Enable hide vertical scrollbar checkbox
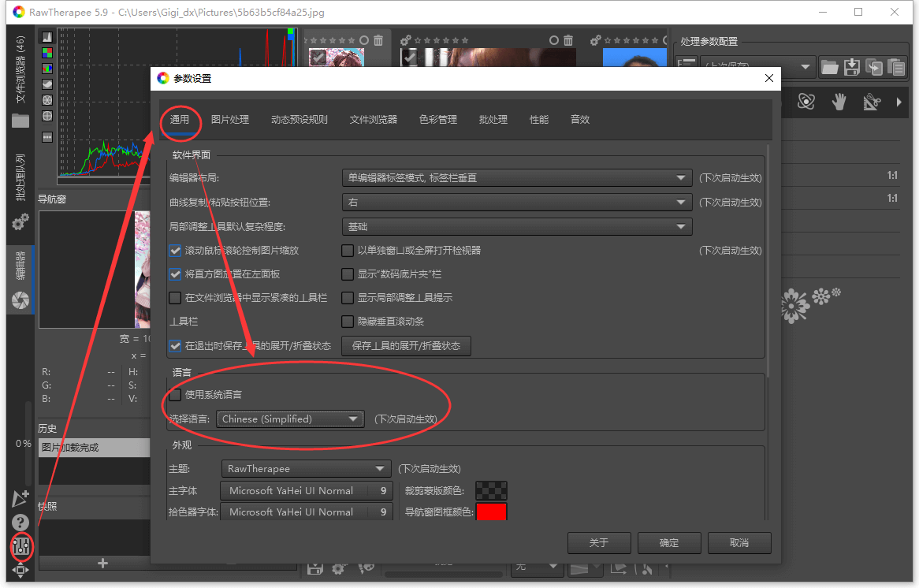Viewport: 919px width, 588px height. coord(348,322)
